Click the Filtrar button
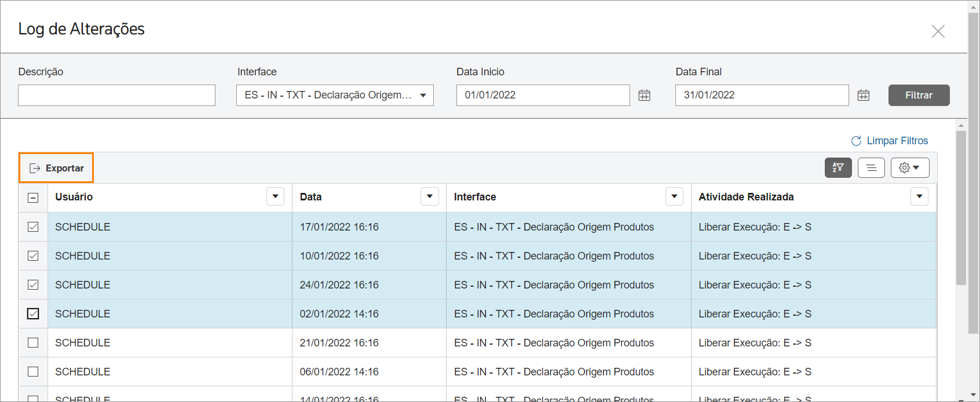Screen dimensions: 980x402 (919, 95)
